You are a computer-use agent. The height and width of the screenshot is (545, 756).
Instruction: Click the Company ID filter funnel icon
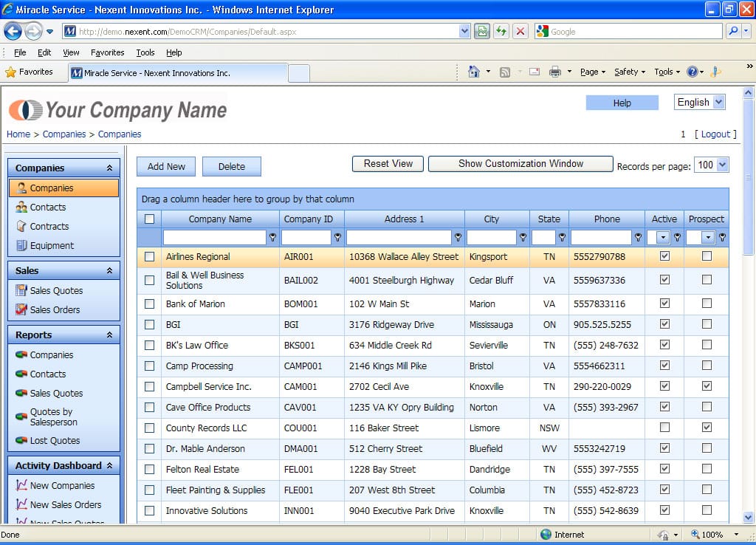point(337,237)
